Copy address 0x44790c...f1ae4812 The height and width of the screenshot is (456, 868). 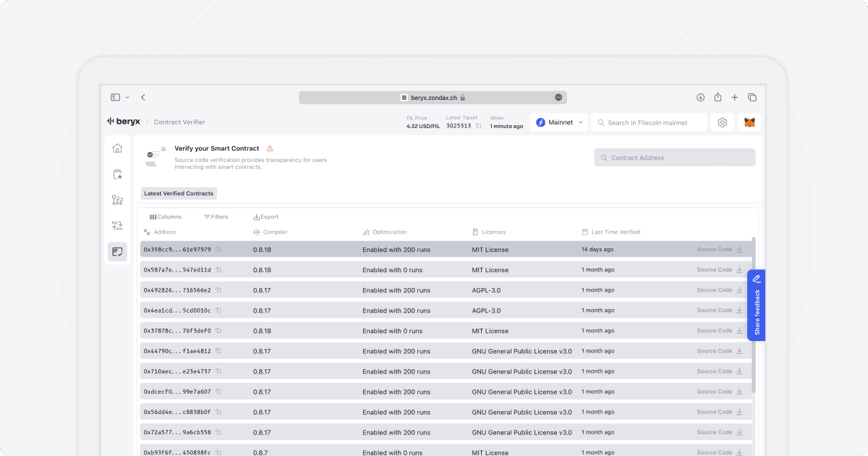pyautogui.click(x=218, y=351)
